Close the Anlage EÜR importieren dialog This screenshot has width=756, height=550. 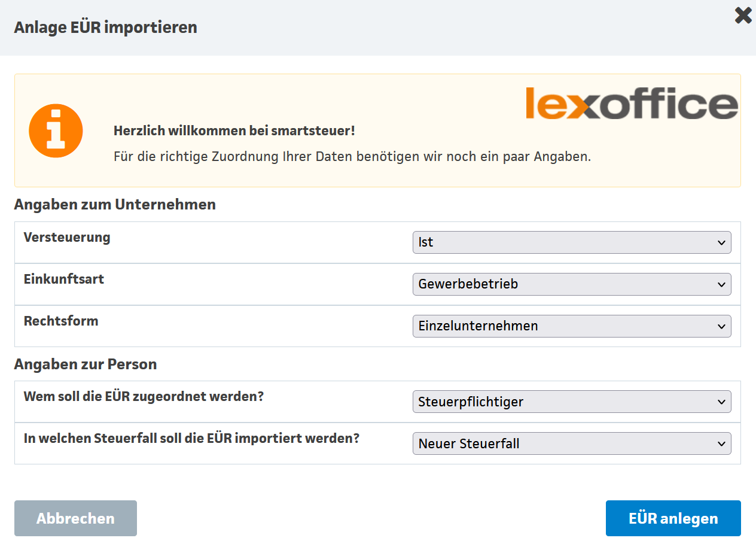coord(743,16)
